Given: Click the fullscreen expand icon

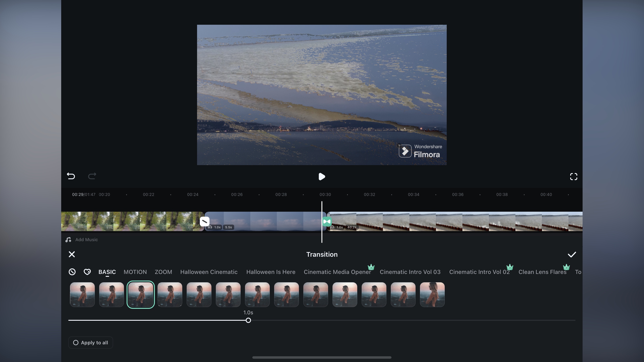Looking at the screenshot, I should (x=574, y=176).
